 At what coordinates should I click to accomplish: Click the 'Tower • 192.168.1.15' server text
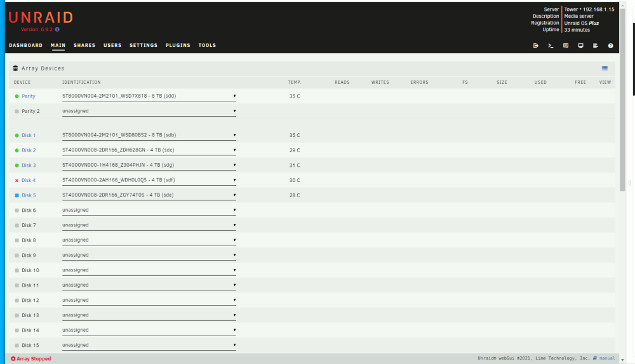589,10
